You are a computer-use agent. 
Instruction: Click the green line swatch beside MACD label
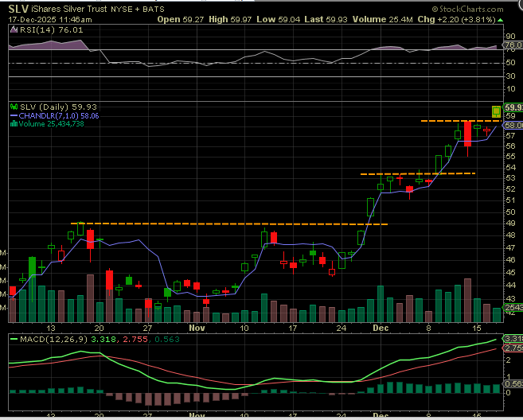point(14,339)
